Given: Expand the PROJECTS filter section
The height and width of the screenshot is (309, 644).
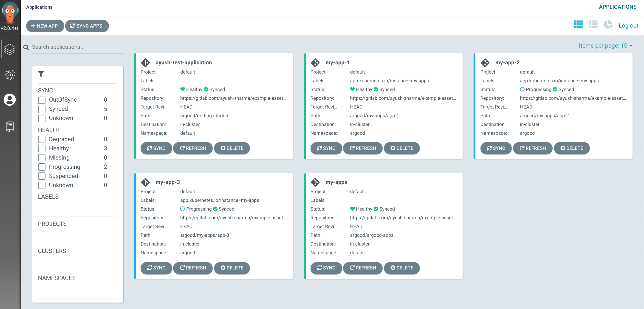Looking at the screenshot, I should pyautogui.click(x=52, y=224).
